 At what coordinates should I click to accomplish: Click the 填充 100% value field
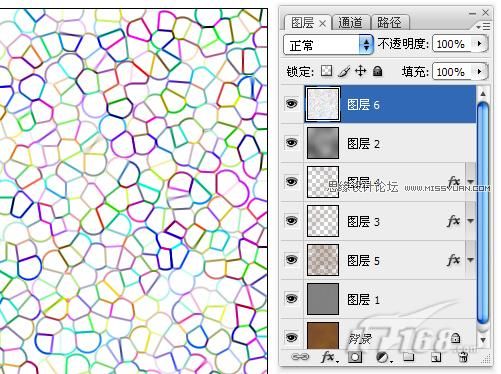coord(453,71)
